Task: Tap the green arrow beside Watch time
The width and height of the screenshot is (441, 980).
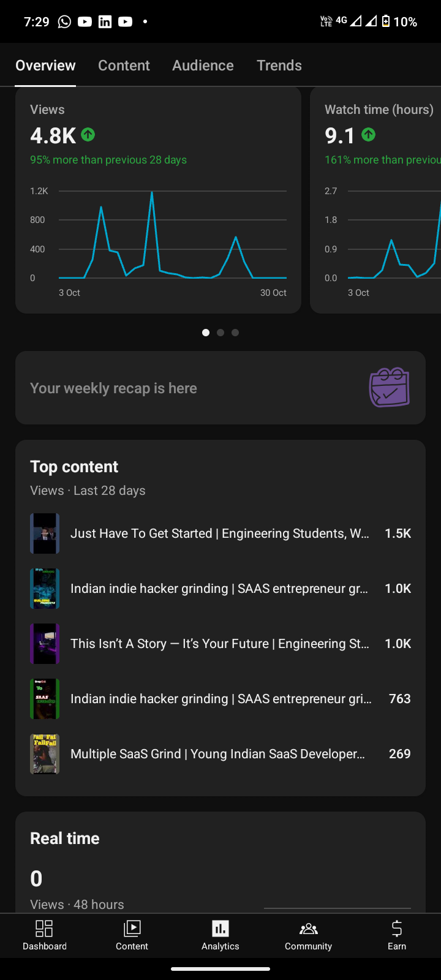Action: [x=368, y=134]
